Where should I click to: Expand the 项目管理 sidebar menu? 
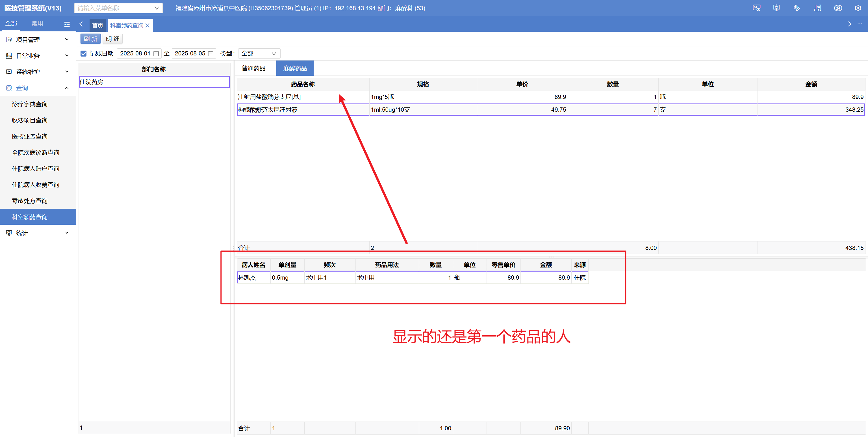[38, 40]
